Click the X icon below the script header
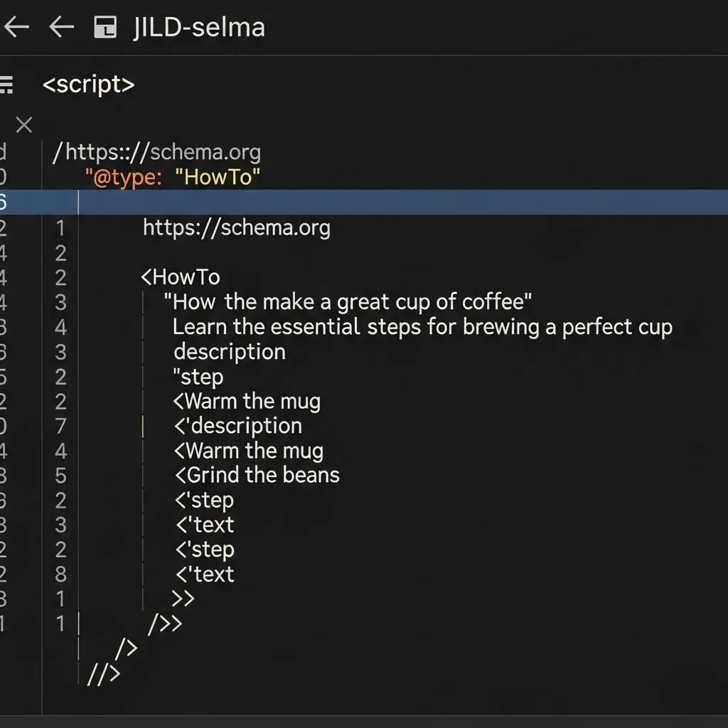Viewport: 728px width, 728px height. [23, 125]
